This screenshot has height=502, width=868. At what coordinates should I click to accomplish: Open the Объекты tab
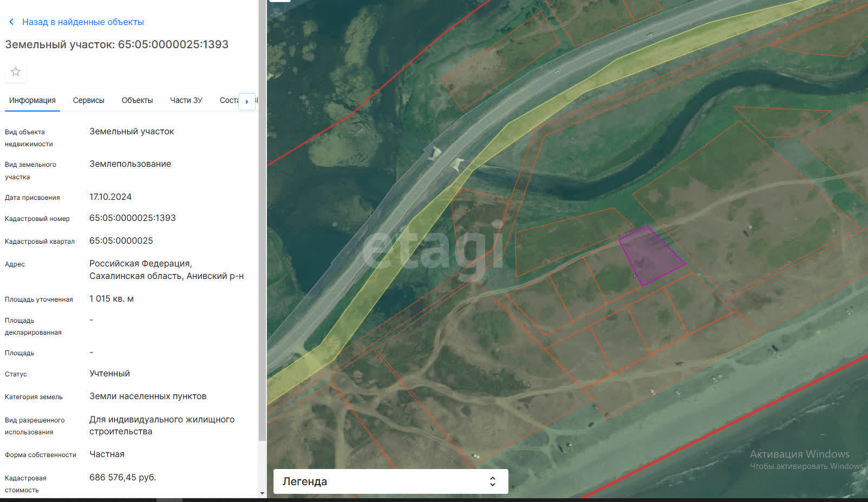(137, 100)
